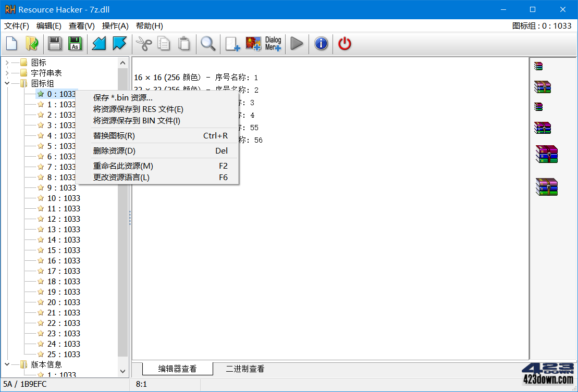Click the blue info toolbar icon
Screen dimensions: 578x392
[321, 44]
